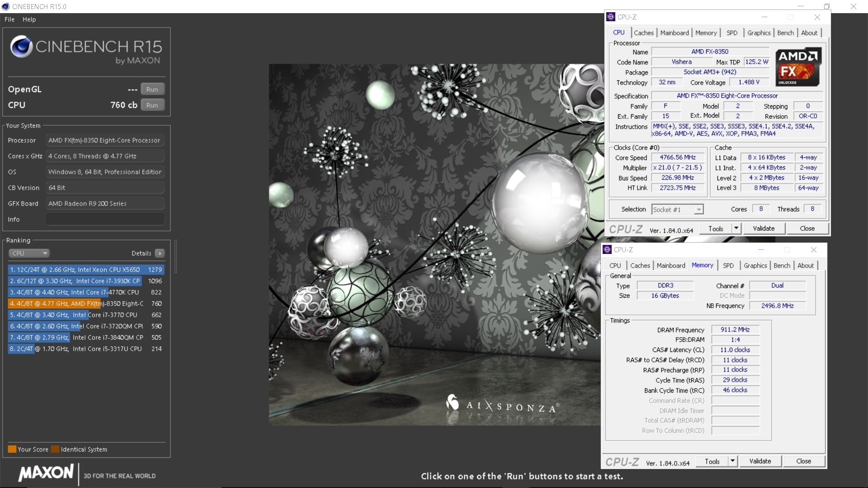Select ranking entry Intel Core i7-3720QM
Image resolution: width=868 pixels, height=488 pixels.
pyautogui.click(x=86, y=326)
